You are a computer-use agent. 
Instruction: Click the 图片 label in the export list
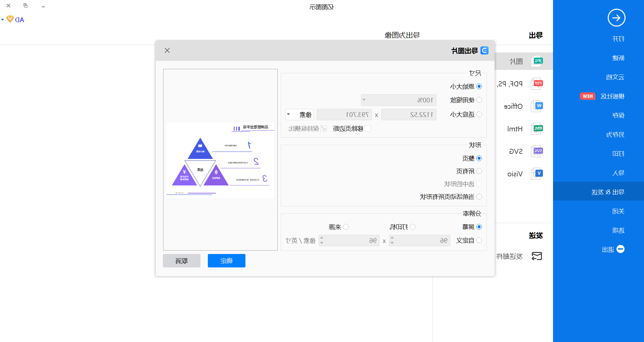pyautogui.click(x=516, y=61)
